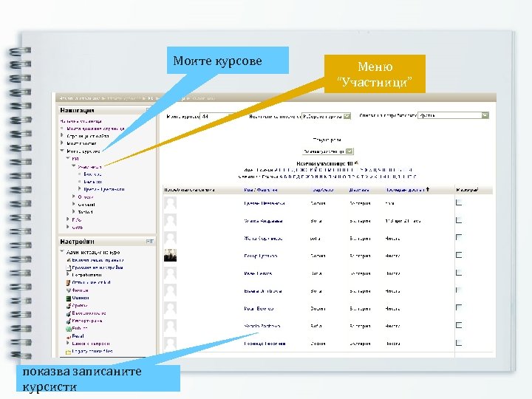Open 'Моите курсове' link in Navigation
The image size is (532, 399).
click(83, 151)
